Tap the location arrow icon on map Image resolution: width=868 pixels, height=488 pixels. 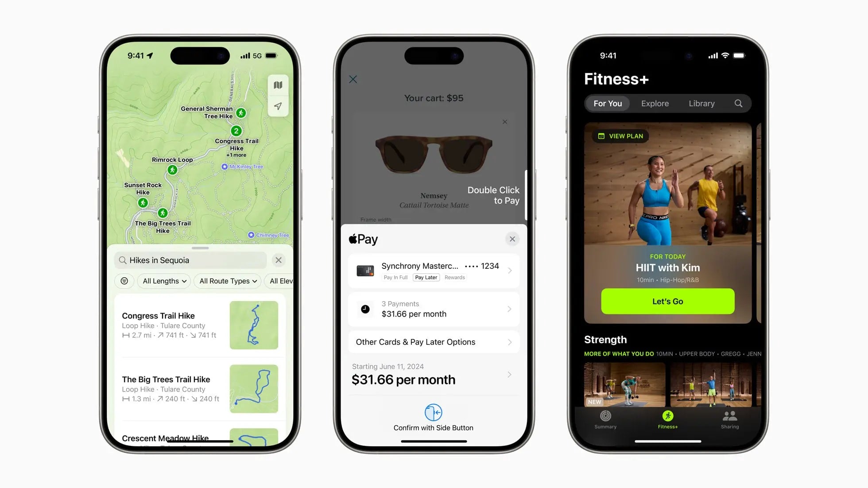[x=278, y=107]
